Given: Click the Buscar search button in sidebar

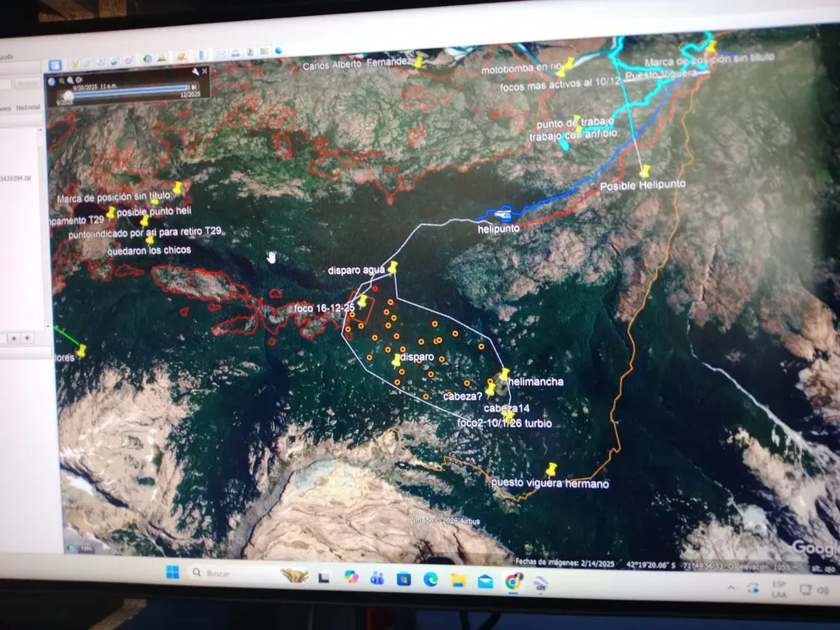Looking at the screenshot, I should click(x=26, y=83).
